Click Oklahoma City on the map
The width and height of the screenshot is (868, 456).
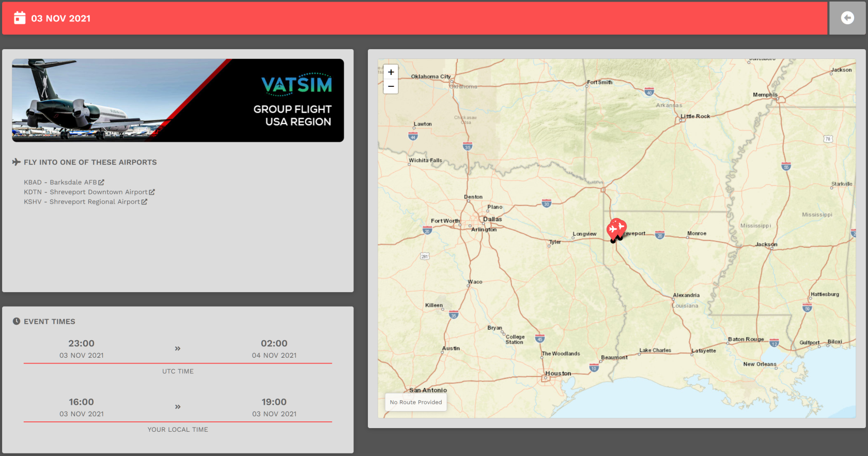[x=431, y=77]
